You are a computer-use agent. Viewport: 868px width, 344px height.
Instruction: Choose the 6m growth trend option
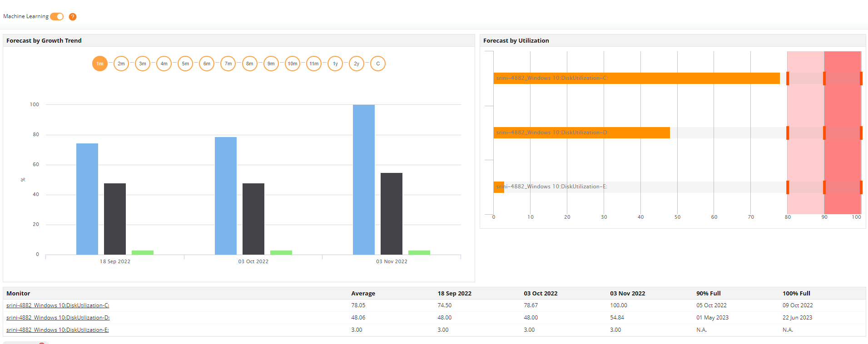207,64
